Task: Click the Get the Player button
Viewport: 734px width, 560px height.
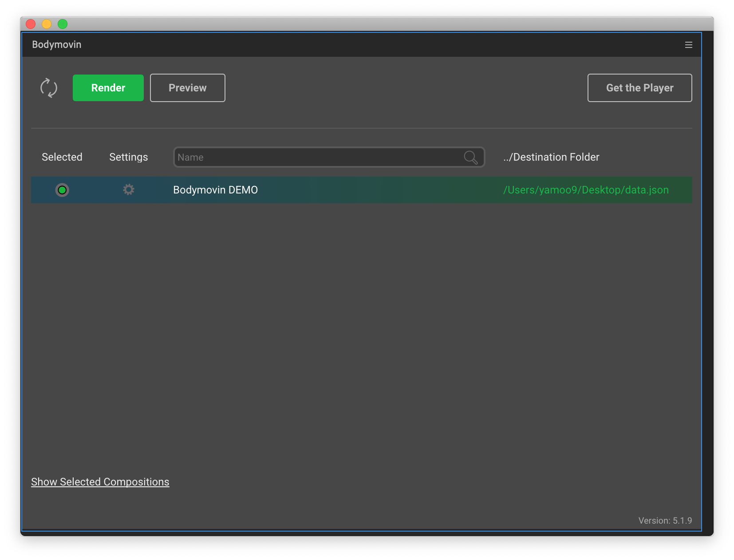Action: [640, 88]
